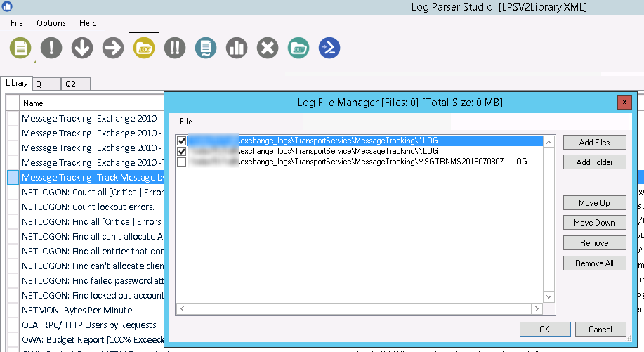Open the OUT output folder icon
644x352 pixels.
[298, 48]
